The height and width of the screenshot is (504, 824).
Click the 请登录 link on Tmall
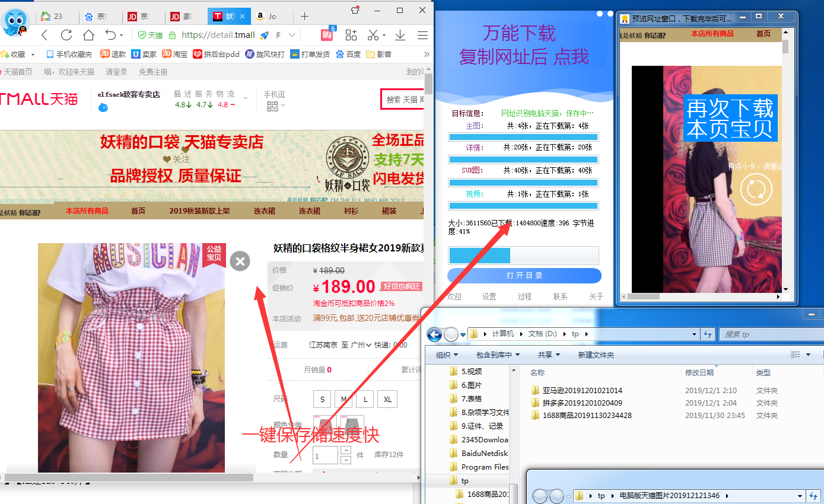[x=116, y=72]
